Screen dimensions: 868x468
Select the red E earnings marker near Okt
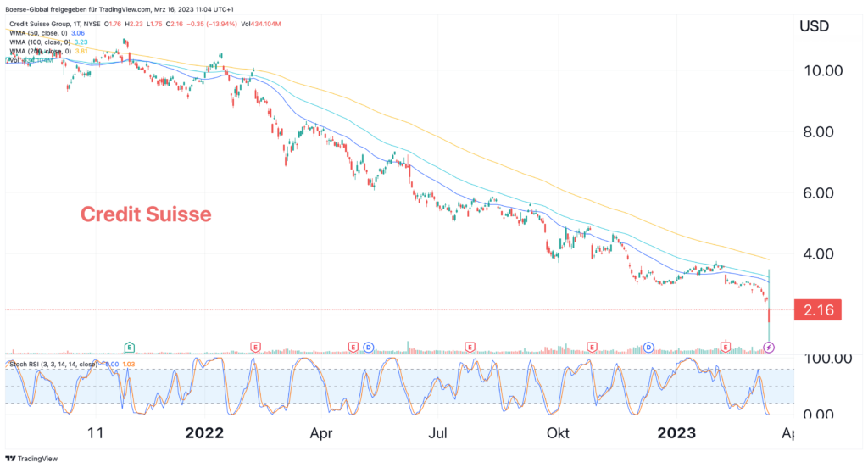point(592,347)
